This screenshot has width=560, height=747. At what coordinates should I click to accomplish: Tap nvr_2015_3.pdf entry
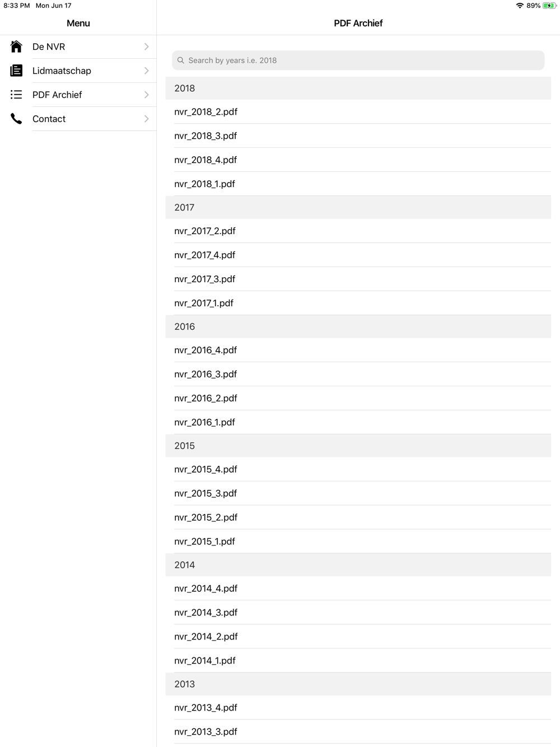(358, 494)
